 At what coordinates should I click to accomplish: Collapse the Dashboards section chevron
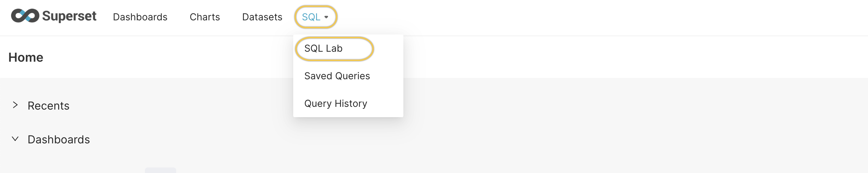coord(15,139)
